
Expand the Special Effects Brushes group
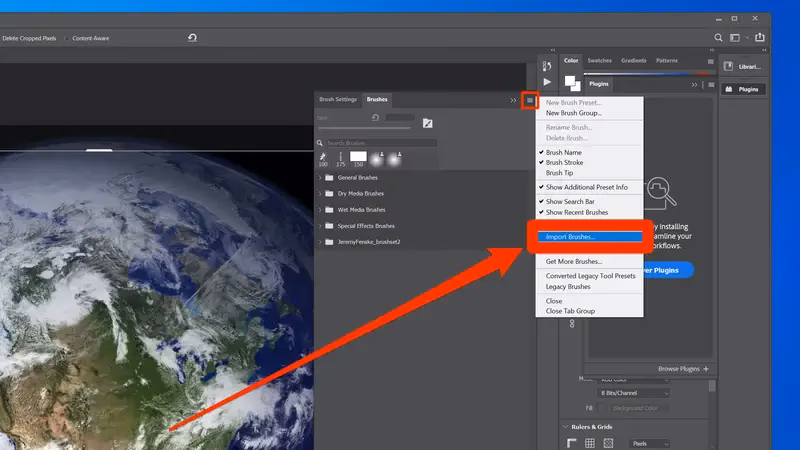pyautogui.click(x=321, y=226)
